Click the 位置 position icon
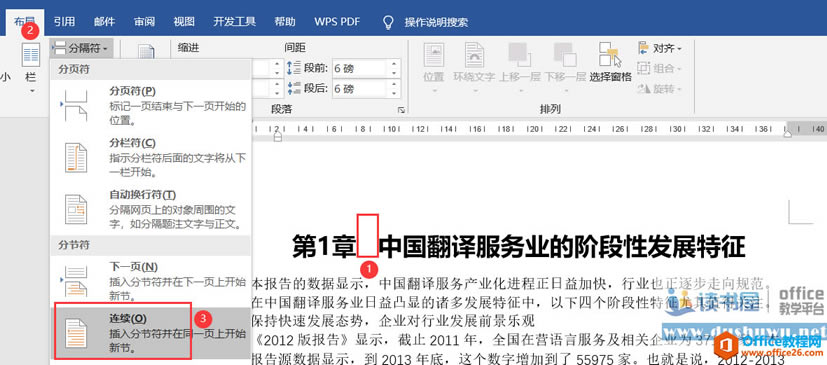Viewport: 827px width, 365px height. [x=434, y=55]
